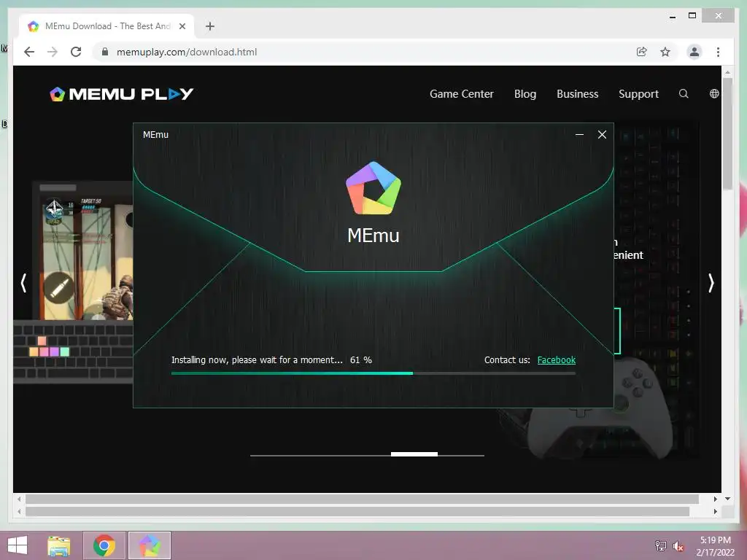
Task: Click the forward navigation arrow
Action: click(53, 52)
